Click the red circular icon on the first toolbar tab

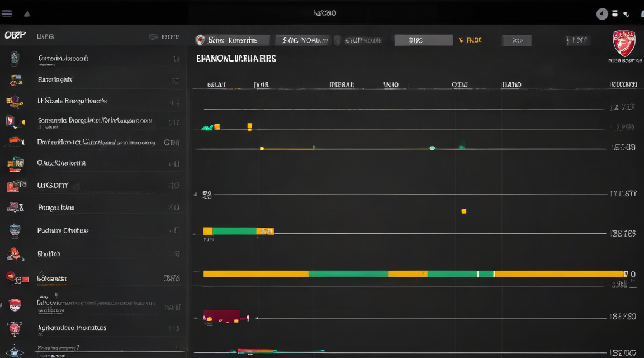click(x=201, y=40)
